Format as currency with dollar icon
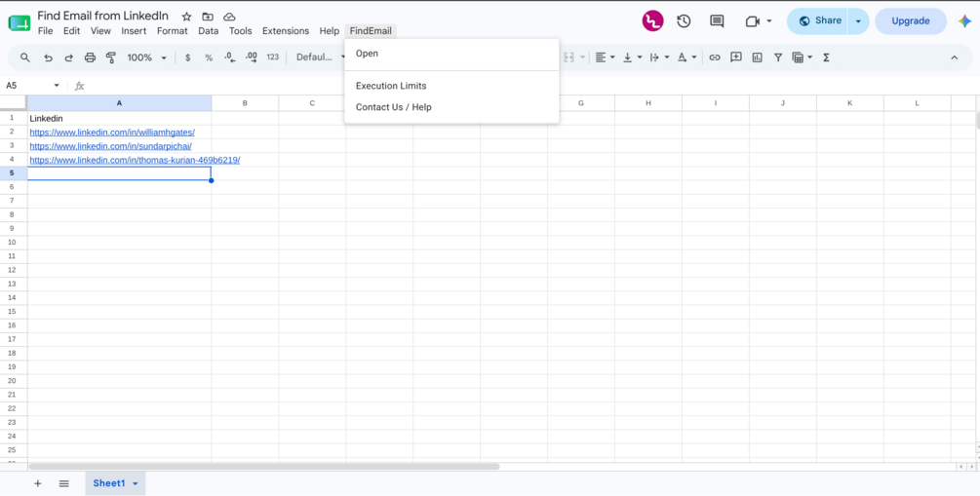980x496 pixels. click(187, 57)
